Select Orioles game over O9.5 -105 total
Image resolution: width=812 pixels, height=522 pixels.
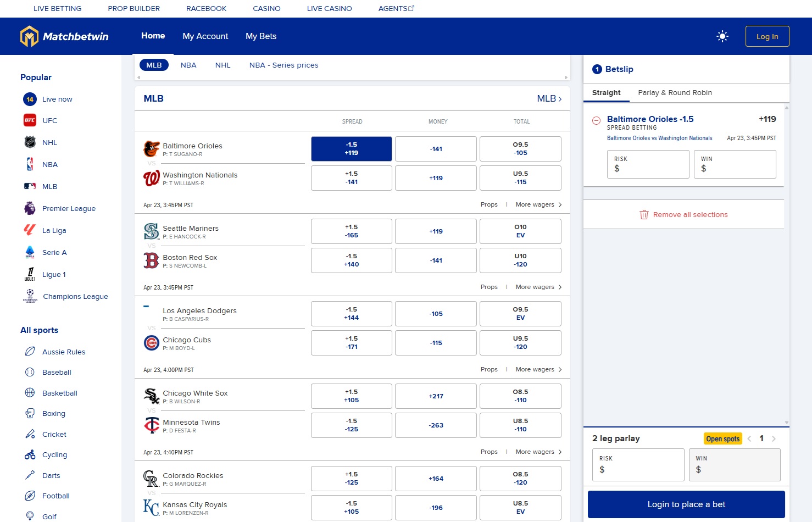pyautogui.click(x=520, y=149)
